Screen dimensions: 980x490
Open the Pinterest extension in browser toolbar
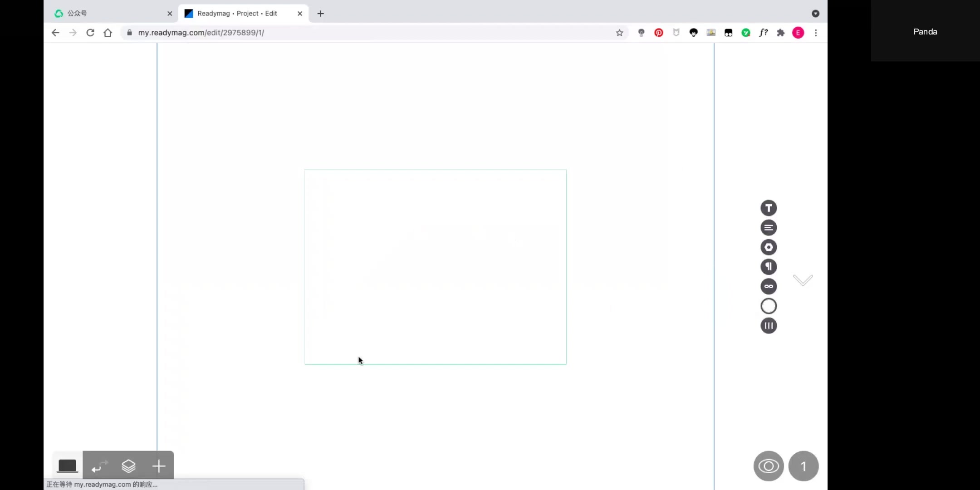click(658, 33)
